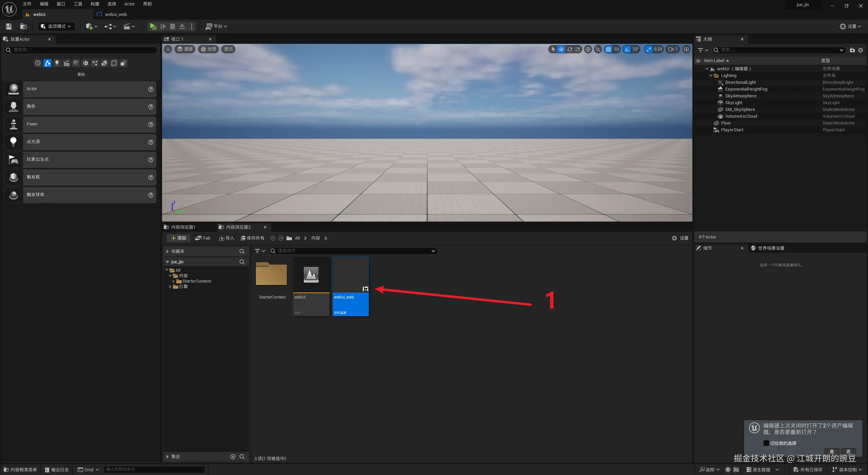The width and height of the screenshot is (868, 475).
Task: Open the 选项模式 mode dropdown
Action: tap(56, 26)
